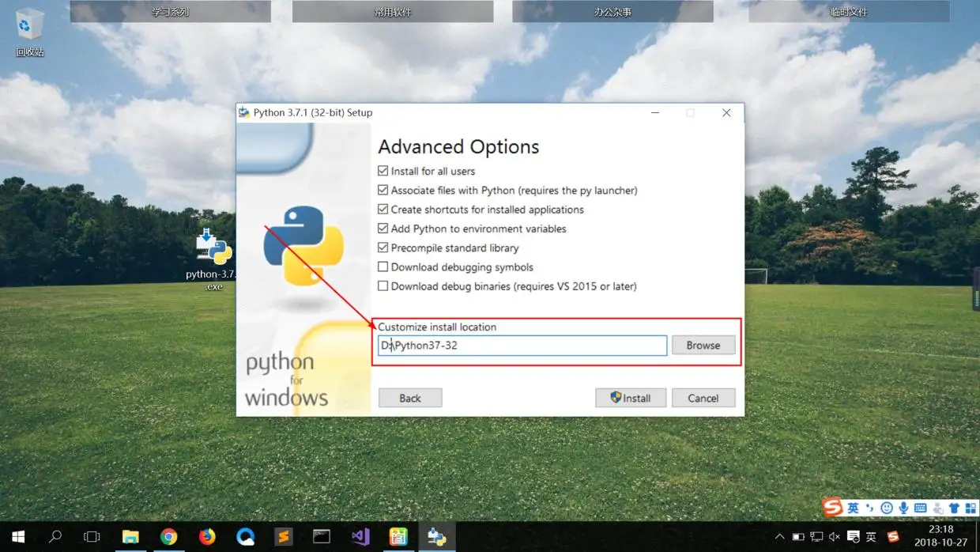Enable Download debugging symbols
This screenshot has height=552, width=980.
383,267
